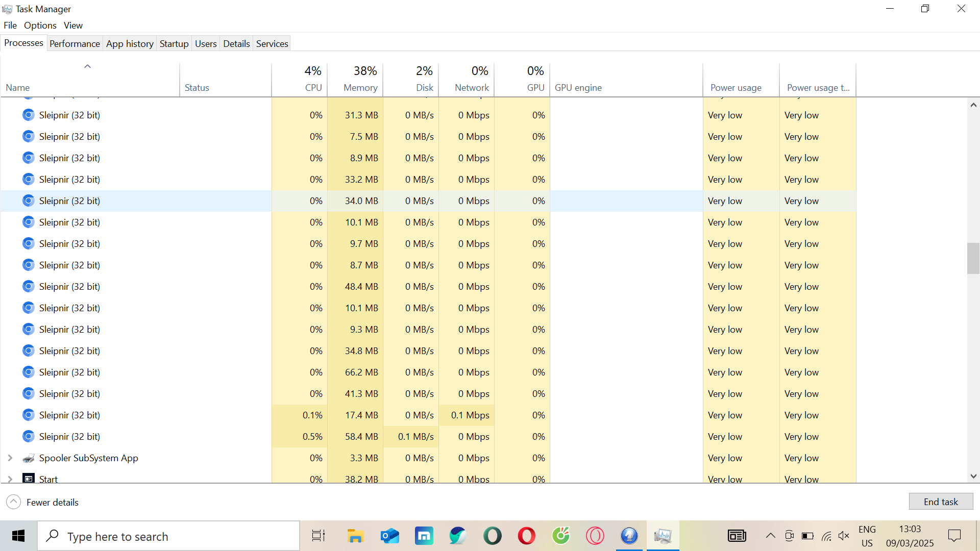Switch to the Sleipnir browser taskbar icon

[629, 536]
